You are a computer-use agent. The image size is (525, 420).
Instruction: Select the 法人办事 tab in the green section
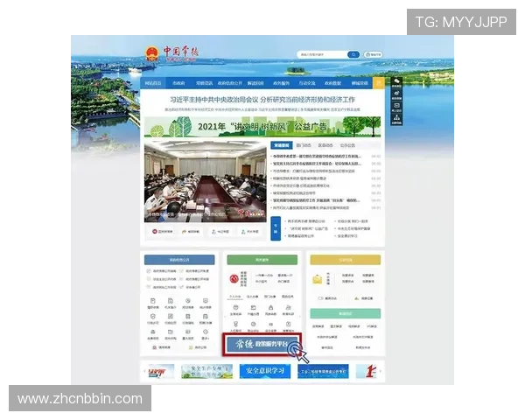[x=253, y=297]
